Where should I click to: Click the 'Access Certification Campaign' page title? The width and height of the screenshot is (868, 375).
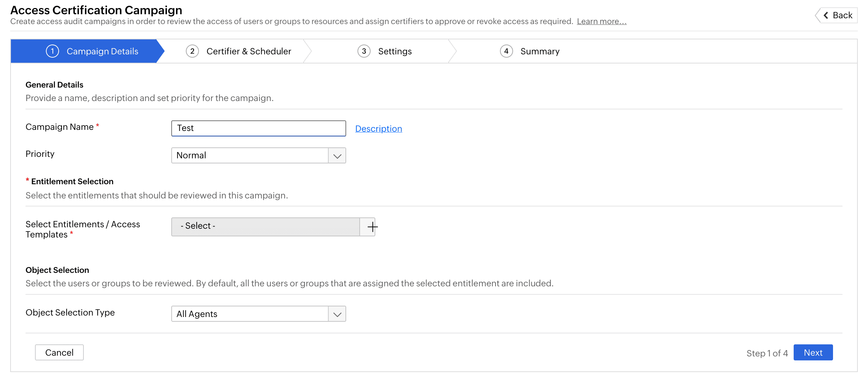(x=96, y=10)
